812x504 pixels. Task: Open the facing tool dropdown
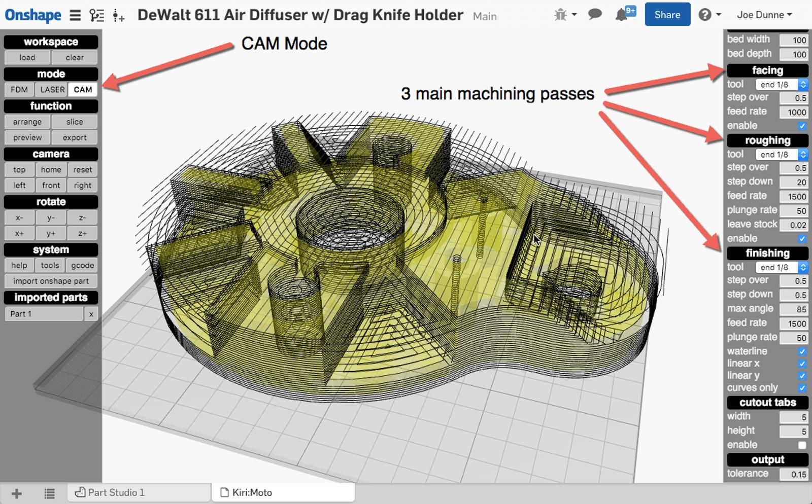(x=781, y=85)
